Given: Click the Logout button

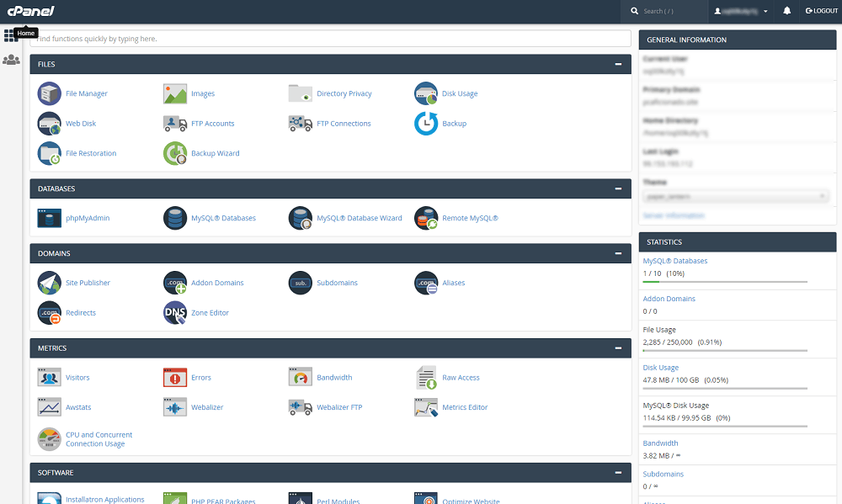Looking at the screenshot, I should coord(822,11).
